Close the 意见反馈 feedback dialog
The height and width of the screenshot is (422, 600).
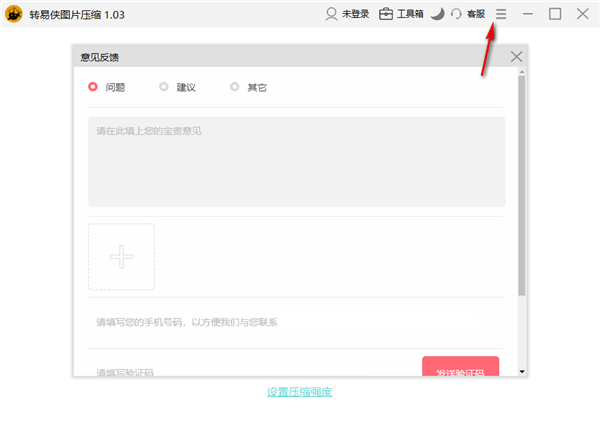(x=516, y=57)
